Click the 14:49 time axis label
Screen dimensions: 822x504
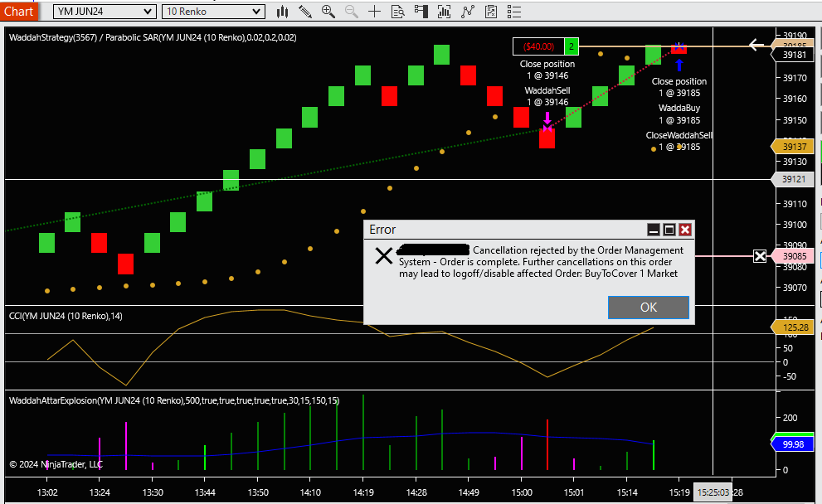[468, 492]
